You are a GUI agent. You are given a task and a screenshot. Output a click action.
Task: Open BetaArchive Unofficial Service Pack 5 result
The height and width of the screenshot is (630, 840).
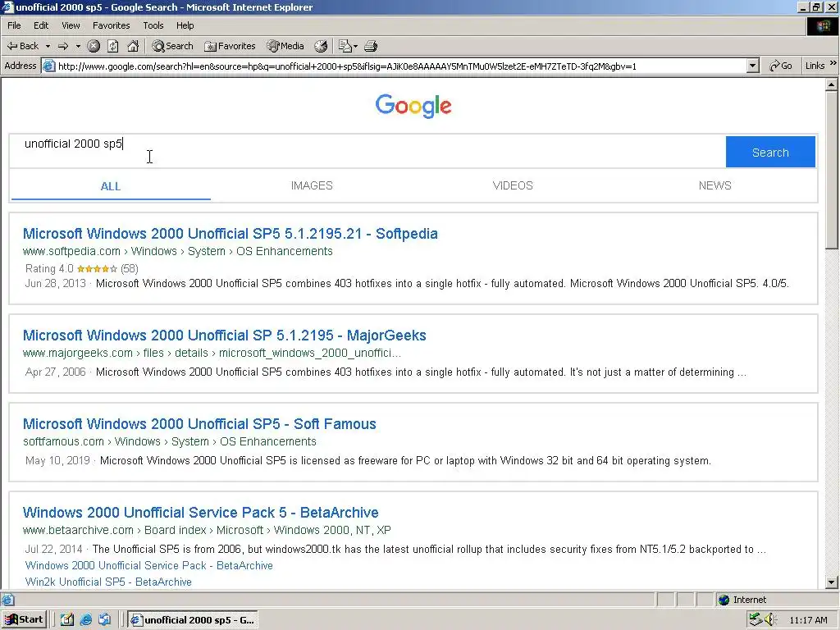[x=200, y=512]
